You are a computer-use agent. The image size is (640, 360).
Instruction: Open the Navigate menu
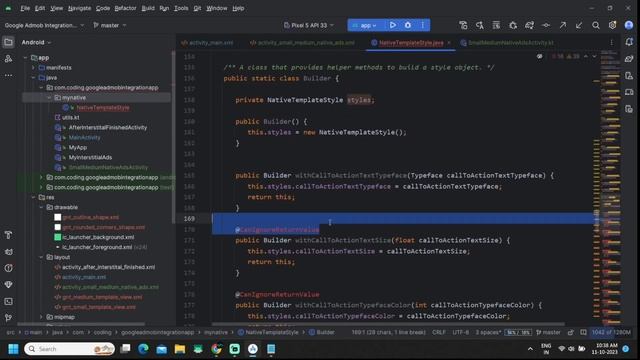pos(79,8)
